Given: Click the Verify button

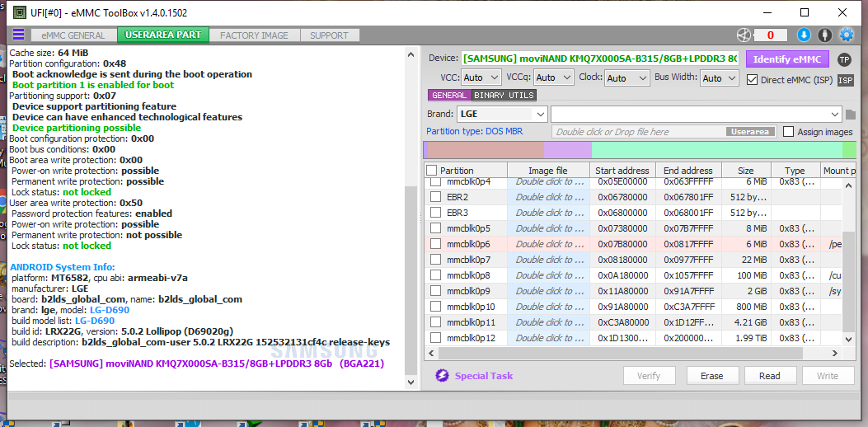Looking at the screenshot, I should [649, 376].
